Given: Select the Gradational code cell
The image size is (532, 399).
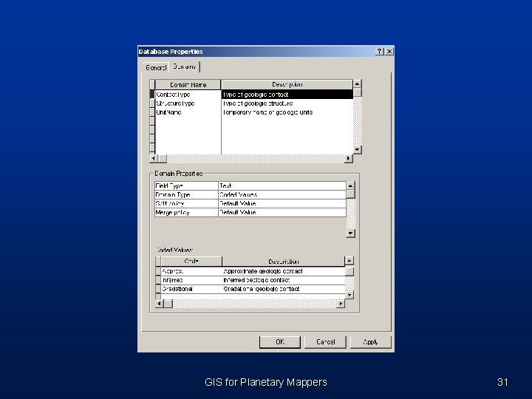Looking at the screenshot, I should point(191,289).
